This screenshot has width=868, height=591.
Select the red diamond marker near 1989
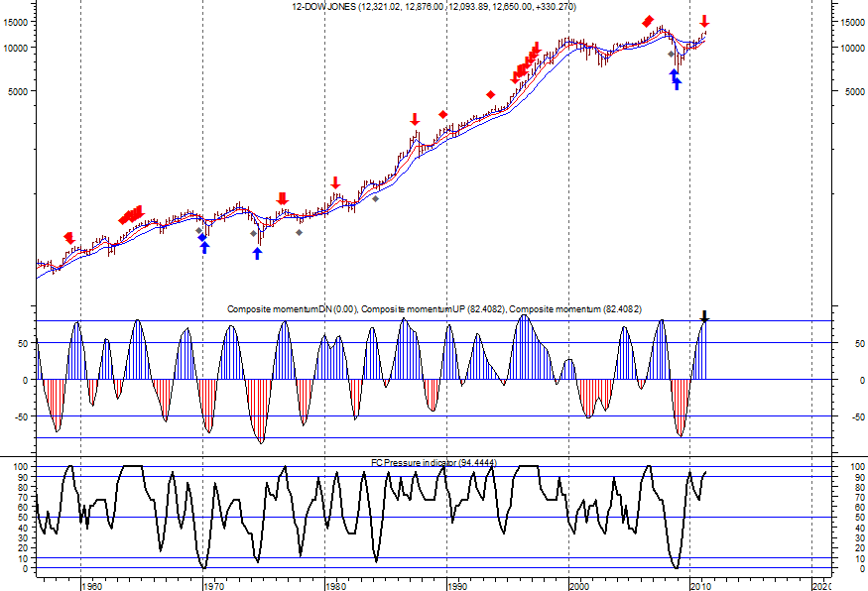click(442, 115)
